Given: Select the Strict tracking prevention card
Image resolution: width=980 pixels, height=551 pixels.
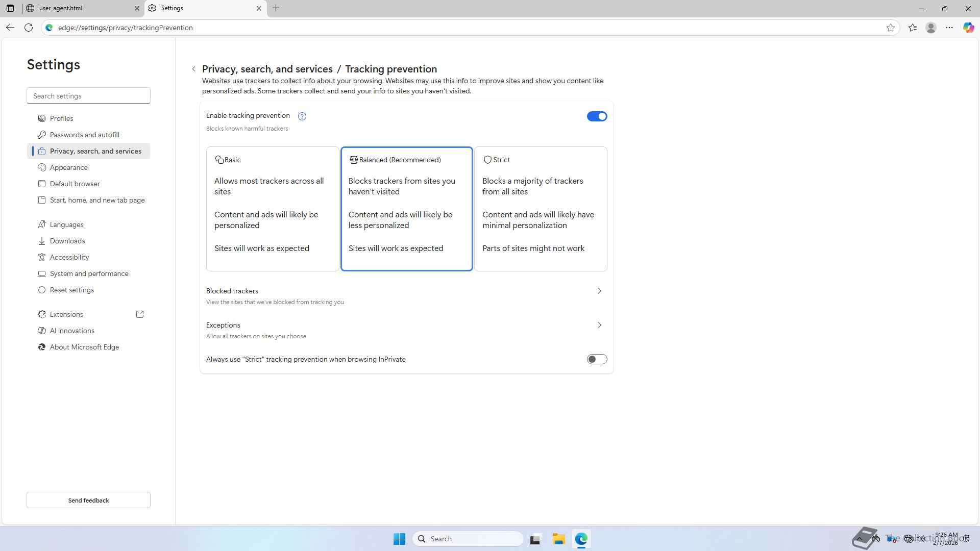Looking at the screenshot, I should pos(541,209).
